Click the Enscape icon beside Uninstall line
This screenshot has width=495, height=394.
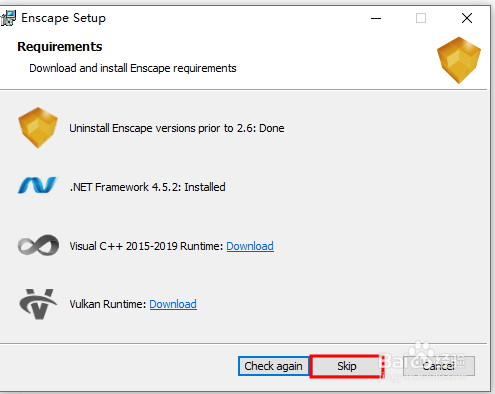(x=38, y=128)
